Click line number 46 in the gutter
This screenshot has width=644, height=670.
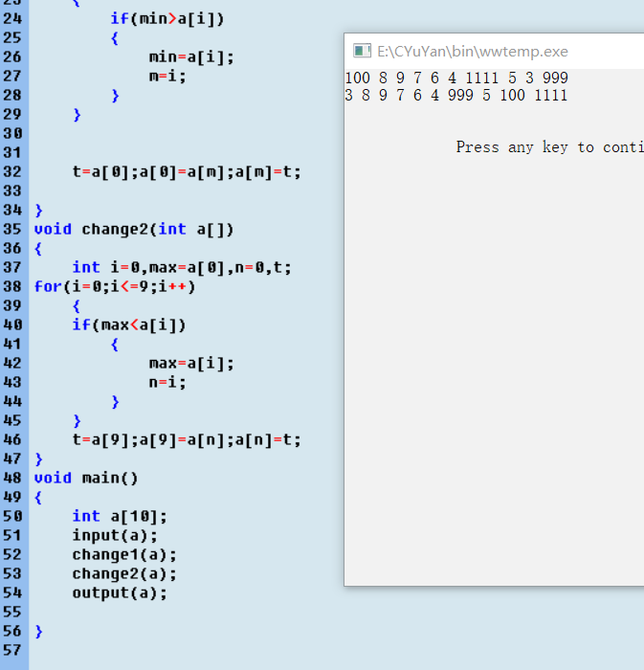pos(12,440)
